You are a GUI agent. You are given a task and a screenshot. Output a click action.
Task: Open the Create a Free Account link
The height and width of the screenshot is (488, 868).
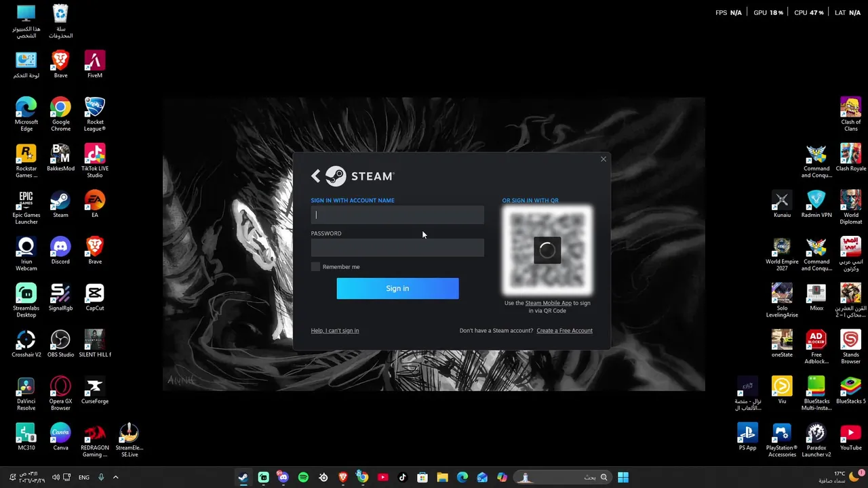tap(564, 331)
